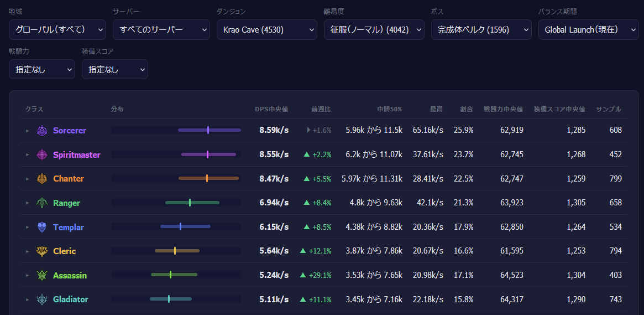Sort by 前週比 column header
This screenshot has height=315, width=644.
[321, 109]
